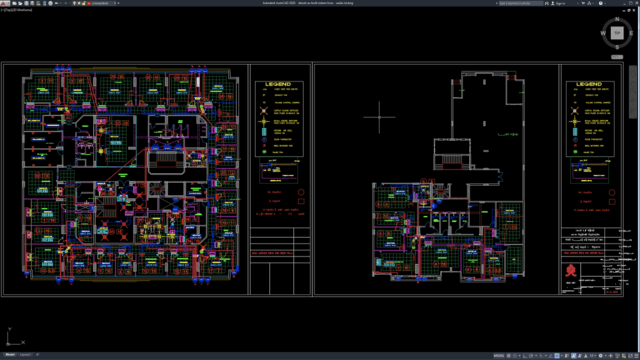Screen dimensions: 640x360
Task: Click W on the ViewCube compass
Action: pyautogui.click(x=603, y=33)
